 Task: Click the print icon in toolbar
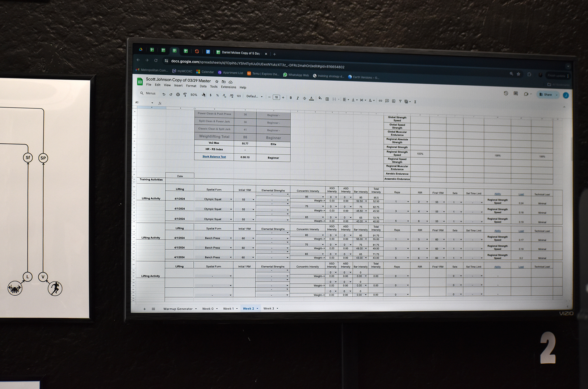pos(178,94)
